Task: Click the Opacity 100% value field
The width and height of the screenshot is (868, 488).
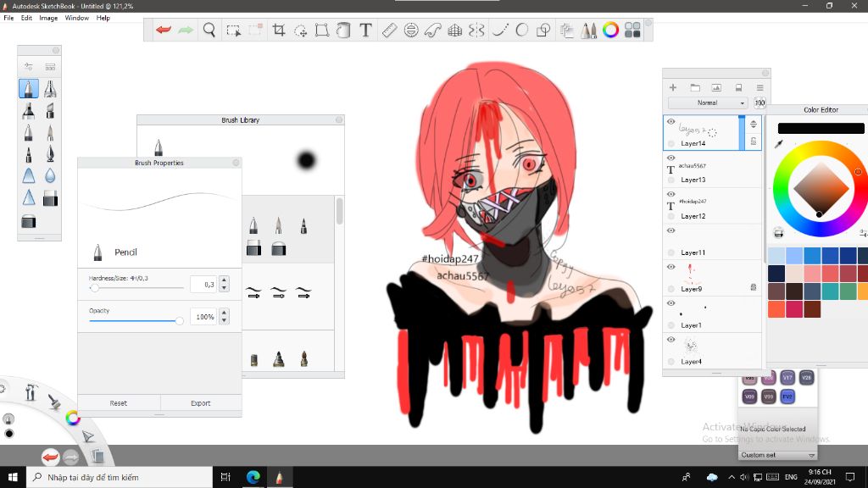Action: (x=203, y=317)
